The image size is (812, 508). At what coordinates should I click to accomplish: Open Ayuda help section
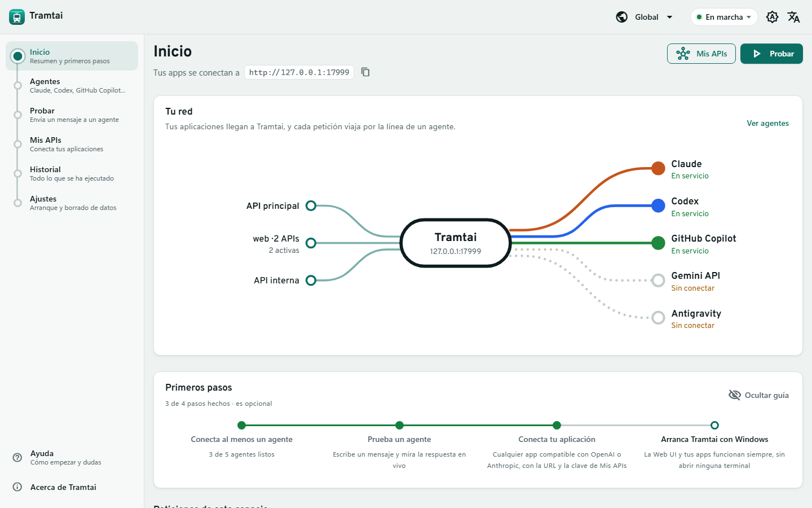point(72,458)
